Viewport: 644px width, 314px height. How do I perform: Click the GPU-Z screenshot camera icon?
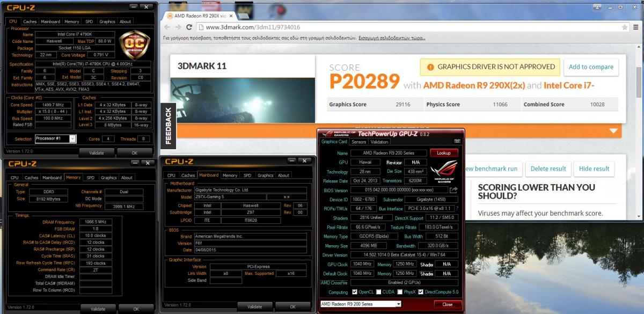(457, 142)
